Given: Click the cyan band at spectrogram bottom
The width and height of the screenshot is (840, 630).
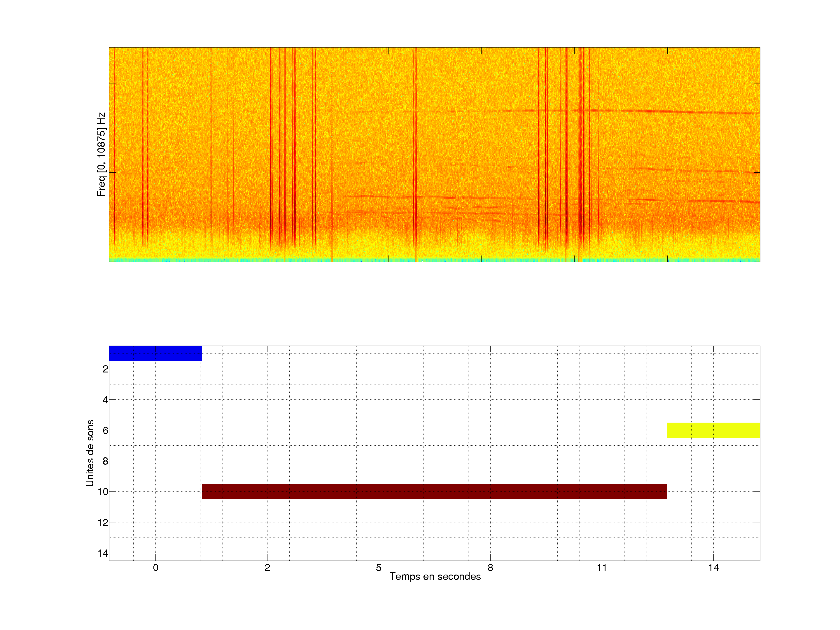Looking at the screenshot, I should 434,260.
